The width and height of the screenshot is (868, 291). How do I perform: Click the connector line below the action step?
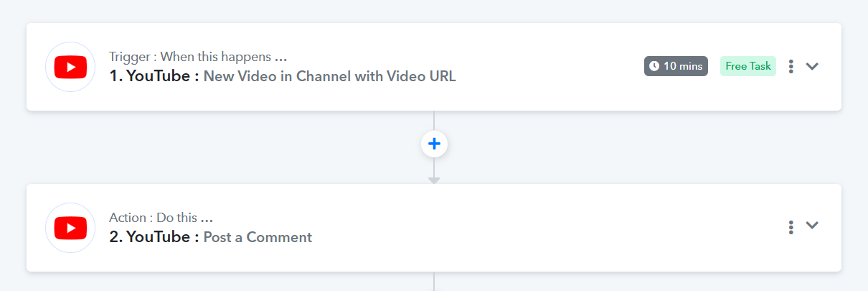434,282
